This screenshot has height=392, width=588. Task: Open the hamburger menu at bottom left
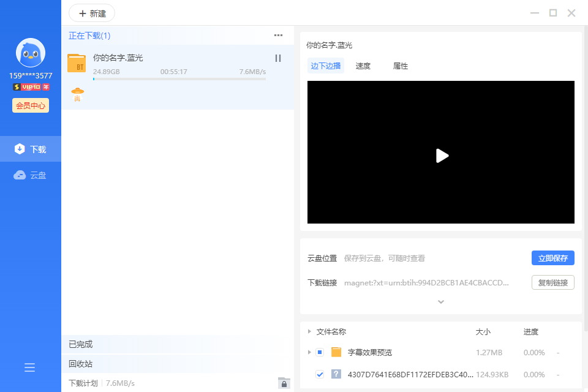click(29, 367)
